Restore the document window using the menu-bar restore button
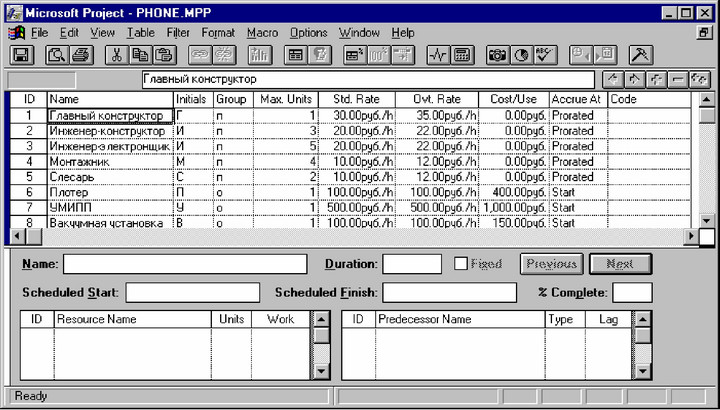The image size is (720, 410). pyautogui.click(x=703, y=33)
